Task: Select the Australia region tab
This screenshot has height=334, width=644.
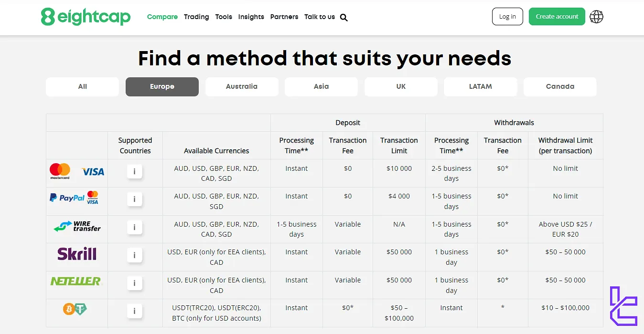Action: point(242,87)
